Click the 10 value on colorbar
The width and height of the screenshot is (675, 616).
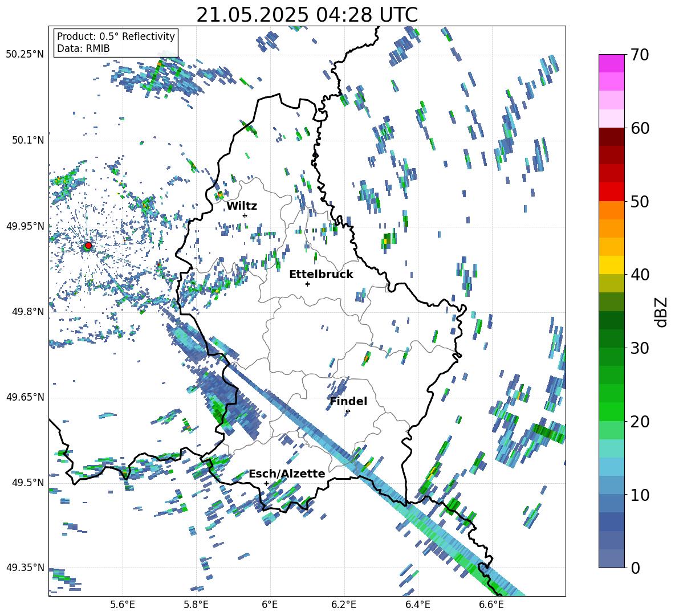[x=640, y=495]
